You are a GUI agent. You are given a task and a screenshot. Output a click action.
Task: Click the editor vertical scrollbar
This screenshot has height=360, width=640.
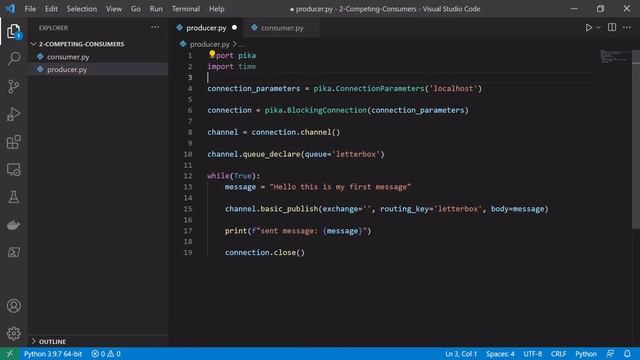point(636,139)
